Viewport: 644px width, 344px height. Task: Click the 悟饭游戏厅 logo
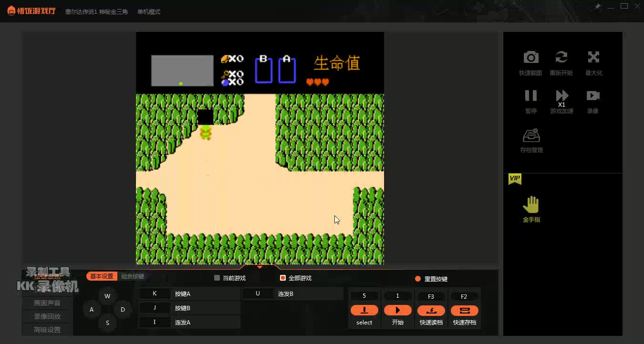(31, 11)
